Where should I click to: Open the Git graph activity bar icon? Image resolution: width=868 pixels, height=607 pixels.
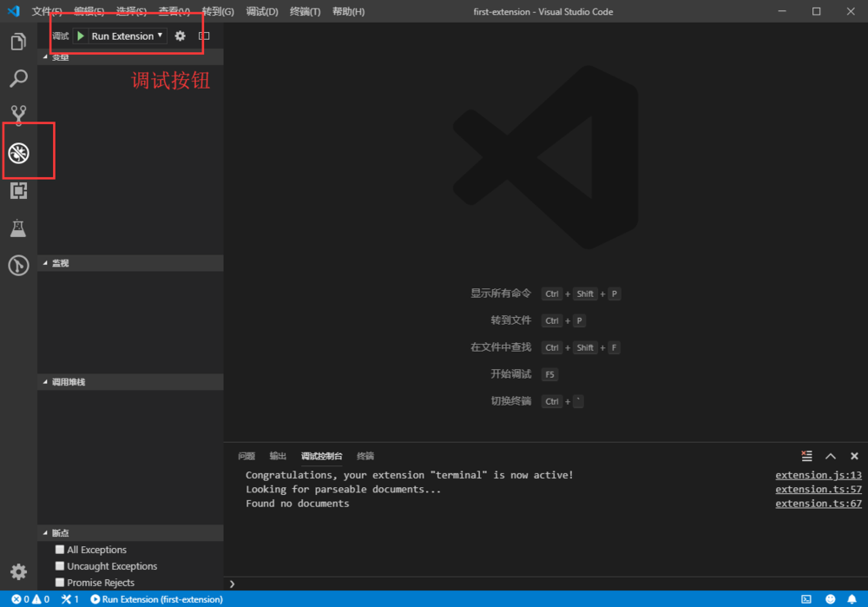tap(18, 265)
